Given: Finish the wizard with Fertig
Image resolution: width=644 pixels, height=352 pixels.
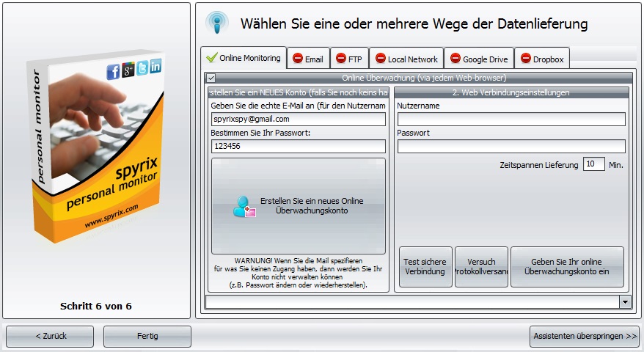Looking at the screenshot, I should [147, 336].
